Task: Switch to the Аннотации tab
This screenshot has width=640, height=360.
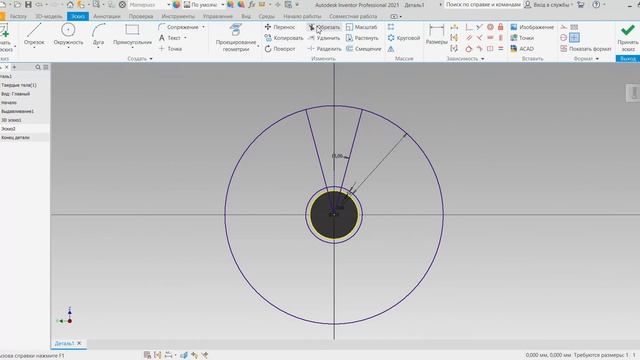Action: 107,16
